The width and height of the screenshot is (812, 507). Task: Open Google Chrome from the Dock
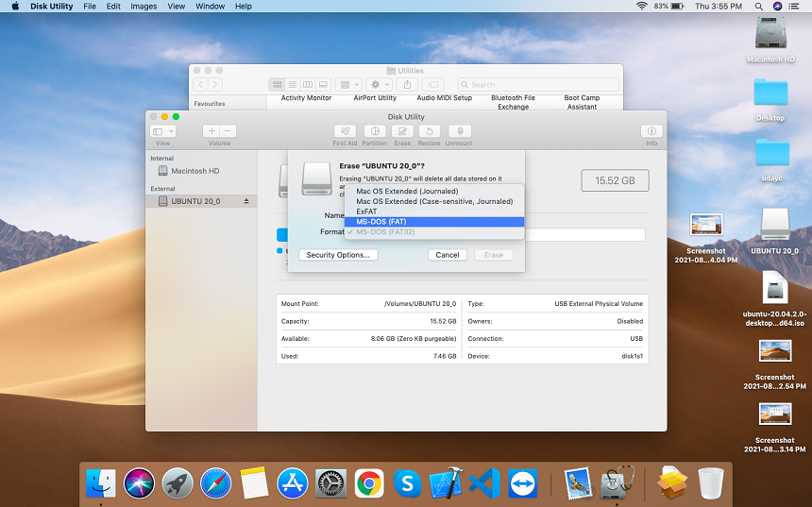[369, 483]
